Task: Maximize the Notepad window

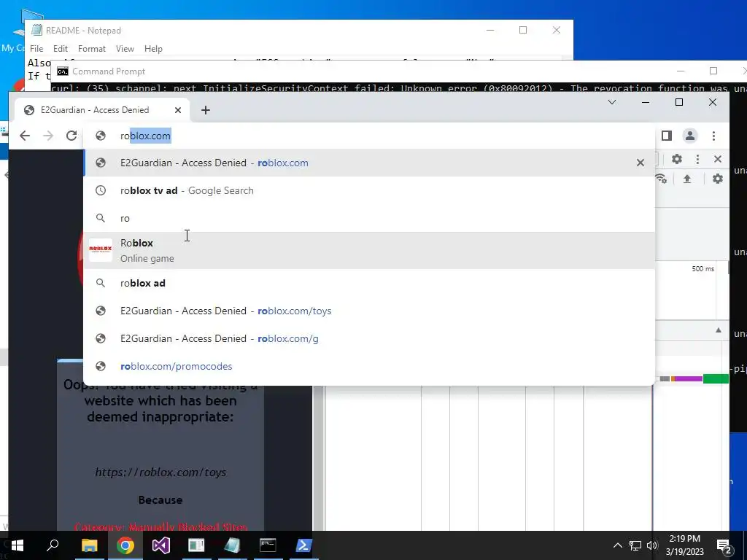Action: click(x=523, y=30)
